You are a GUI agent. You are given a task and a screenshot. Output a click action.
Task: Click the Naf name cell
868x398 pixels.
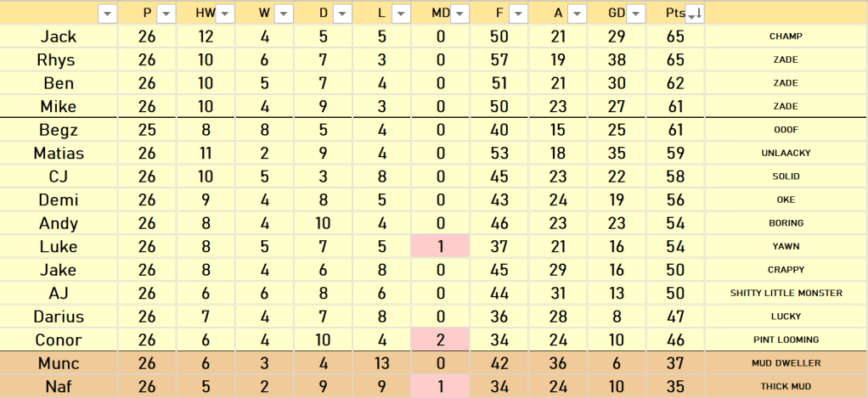click(59, 386)
